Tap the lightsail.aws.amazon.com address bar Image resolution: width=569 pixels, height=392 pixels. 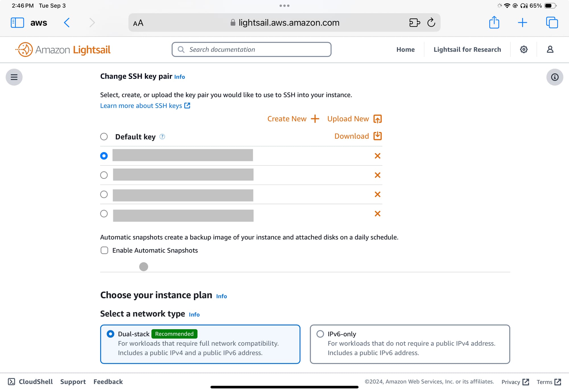(x=284, y=23)
